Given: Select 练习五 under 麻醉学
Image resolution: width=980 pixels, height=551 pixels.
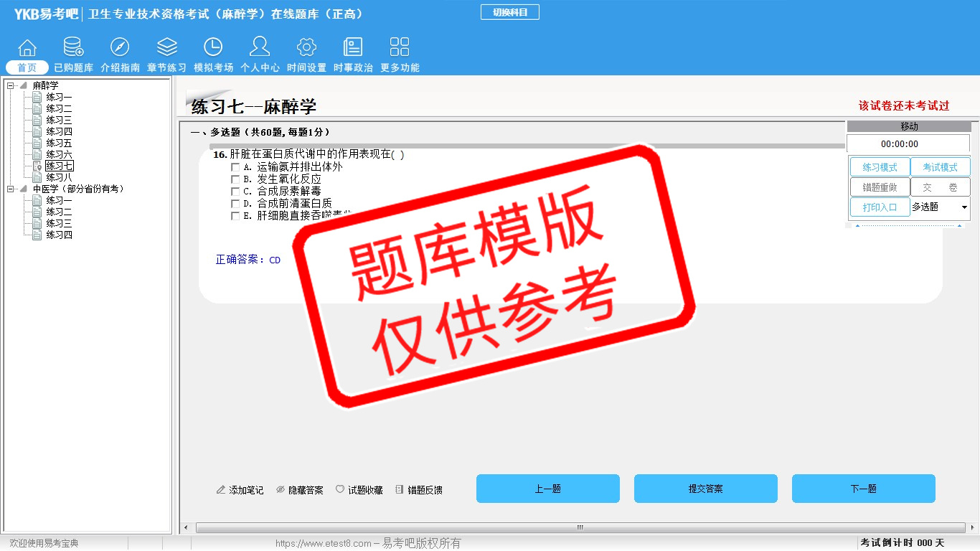Looking at the screenshot, I should pos(59,143).
